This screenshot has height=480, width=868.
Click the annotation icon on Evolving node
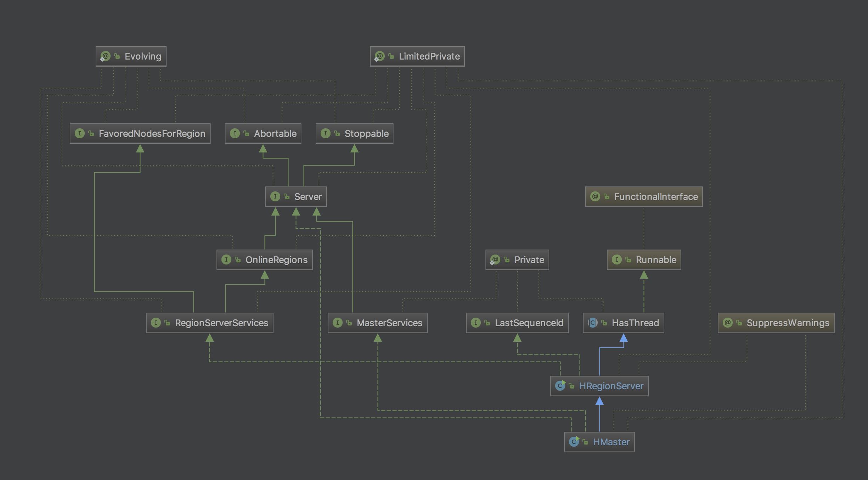pos(105,56)
